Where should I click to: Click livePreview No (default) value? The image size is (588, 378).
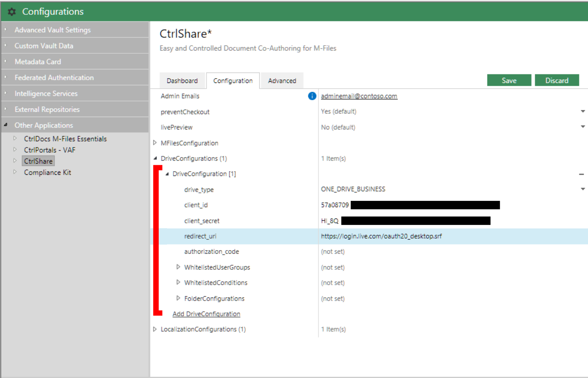(338, 127)
